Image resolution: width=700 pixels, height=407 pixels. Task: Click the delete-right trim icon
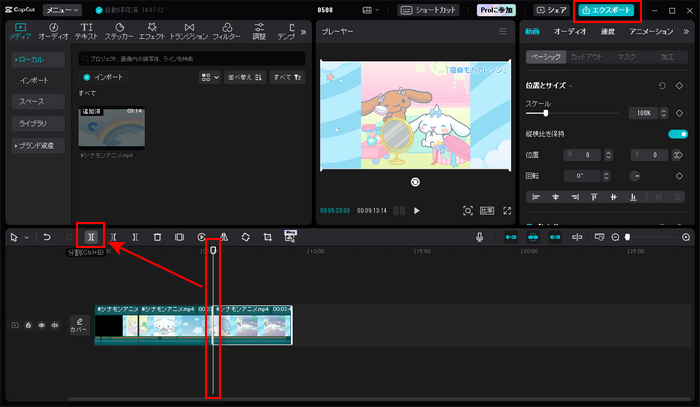[x=135, y=237]
